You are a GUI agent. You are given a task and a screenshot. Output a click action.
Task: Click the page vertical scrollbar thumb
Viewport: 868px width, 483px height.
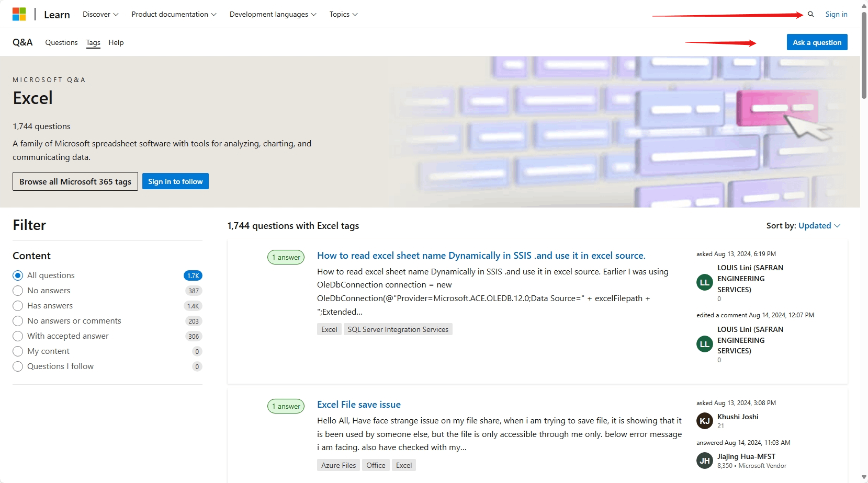pos(864,55)
